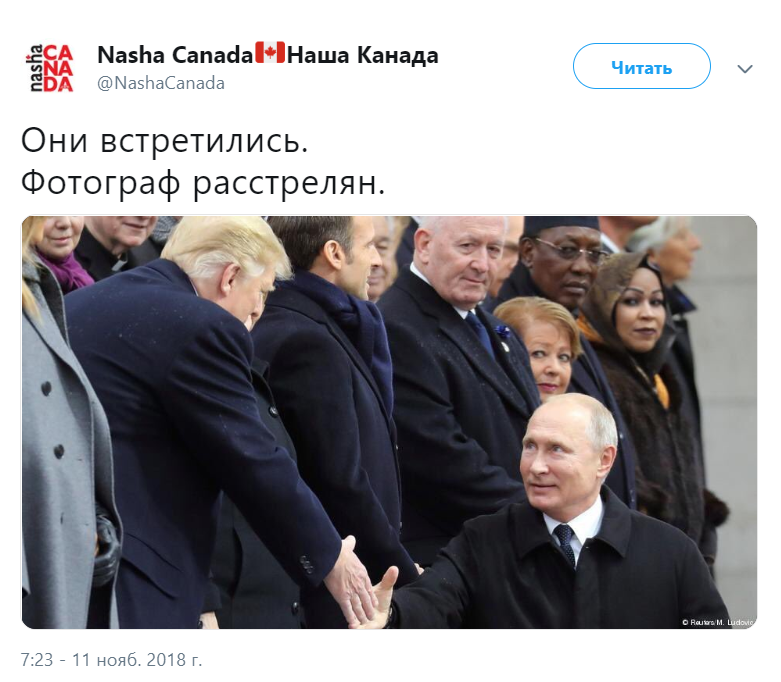This screenshot has height=682, width=781.
Task: Expand the tweet options chevron
Action: click(745, 69)
